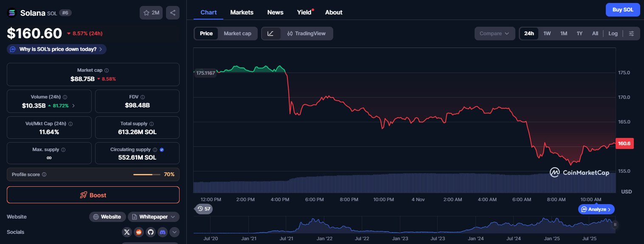Open Solana's Reddit social icon
The image size is (644, 244).
[139, 232]
